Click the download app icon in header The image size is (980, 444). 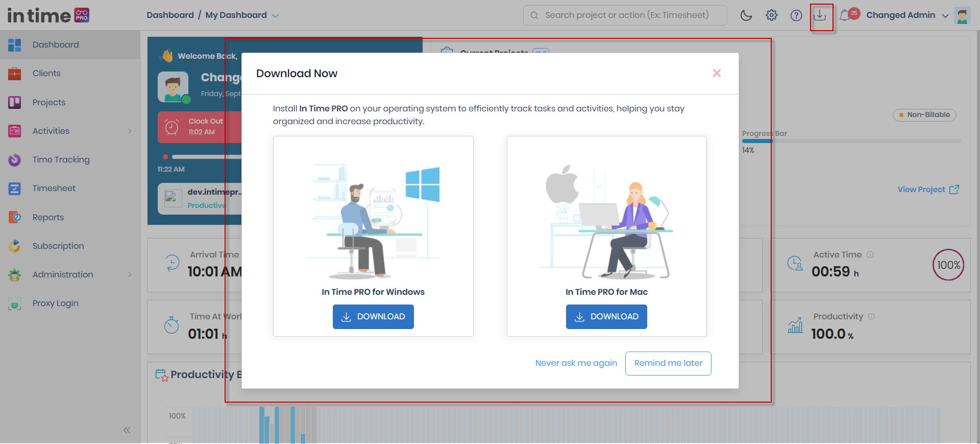point(820,15)
